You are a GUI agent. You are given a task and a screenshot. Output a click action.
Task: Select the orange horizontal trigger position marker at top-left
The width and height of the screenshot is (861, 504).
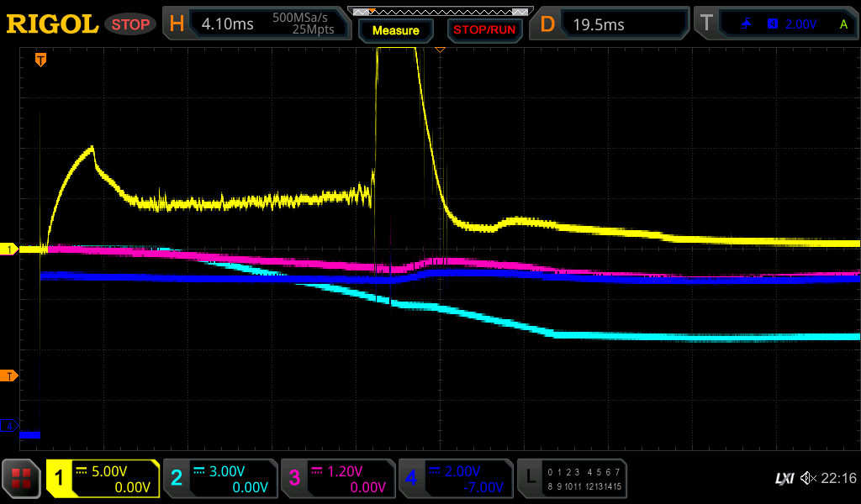(x=40, y=60)
